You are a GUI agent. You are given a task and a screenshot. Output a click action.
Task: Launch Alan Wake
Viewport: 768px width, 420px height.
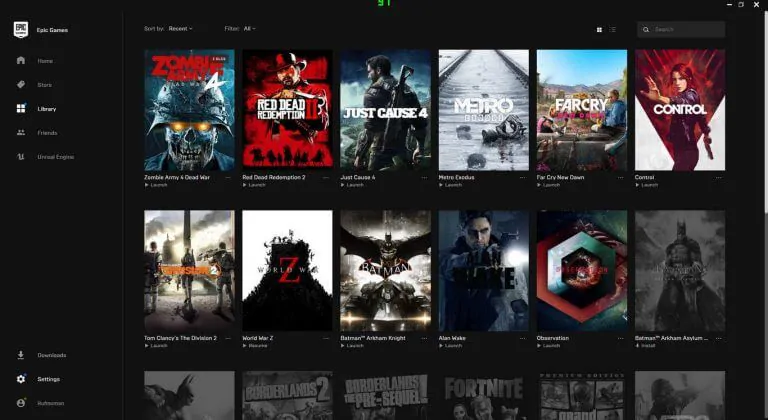coord(451,346)
